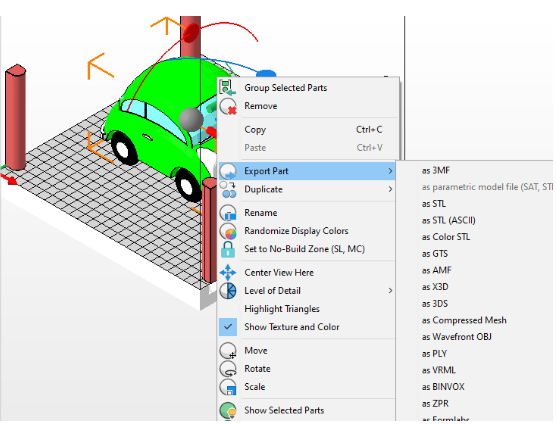This screenshot has height=424, width=556.
Task: Expand the Duplicate submenu arrow
Action: [390, 189]
